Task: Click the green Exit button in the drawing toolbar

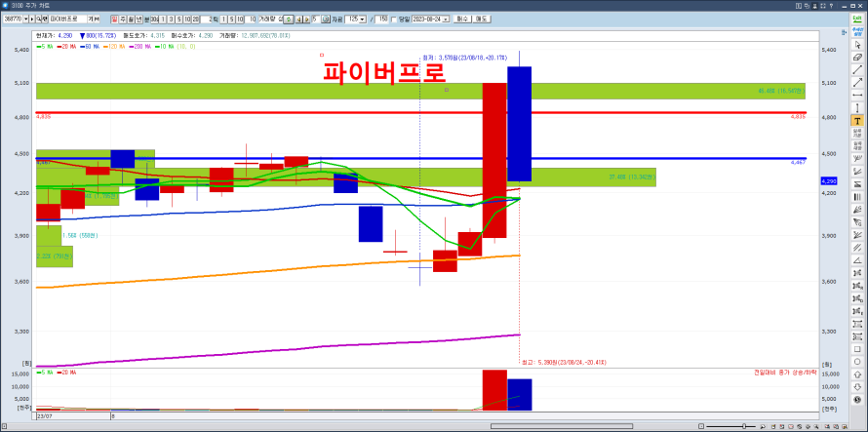Action: [x=857, y=19]
